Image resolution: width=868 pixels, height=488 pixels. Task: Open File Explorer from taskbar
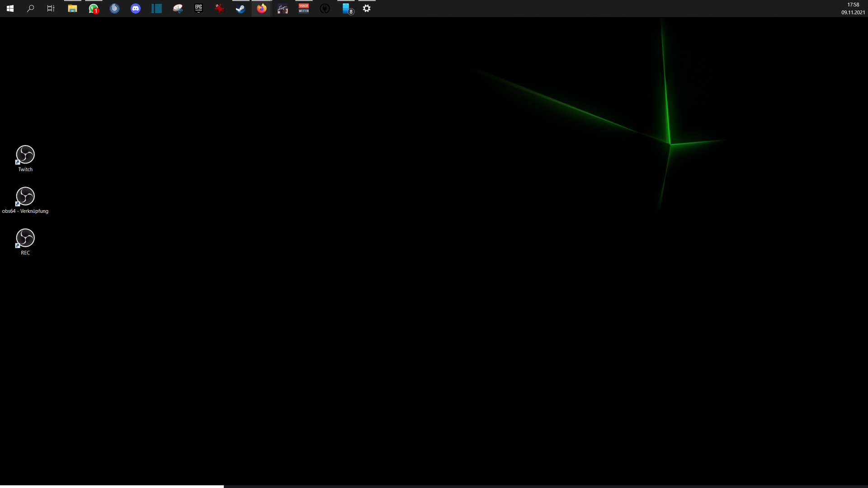click(x=72, y=9)
